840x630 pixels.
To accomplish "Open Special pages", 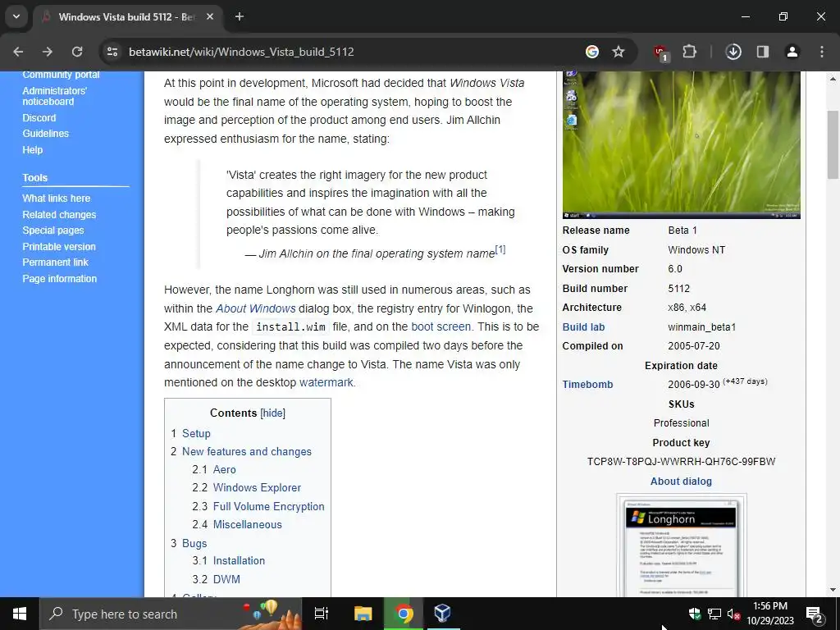I will pos(53,231).
